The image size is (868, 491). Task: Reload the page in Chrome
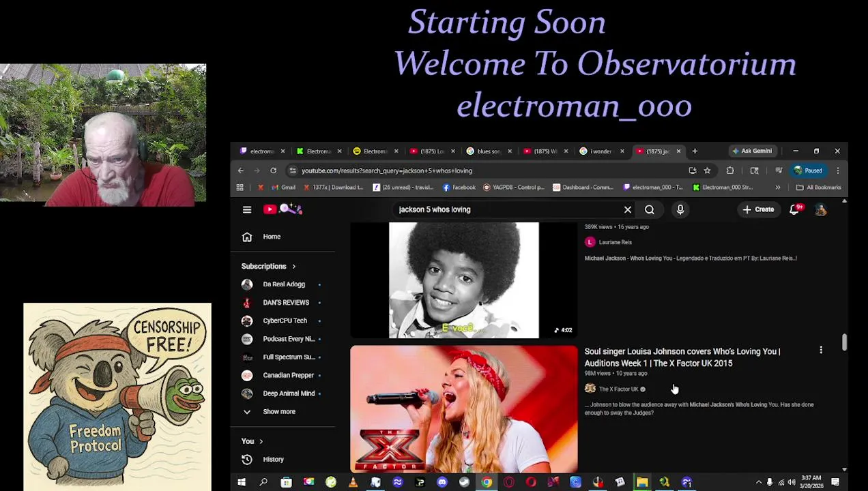click(274, 170)
